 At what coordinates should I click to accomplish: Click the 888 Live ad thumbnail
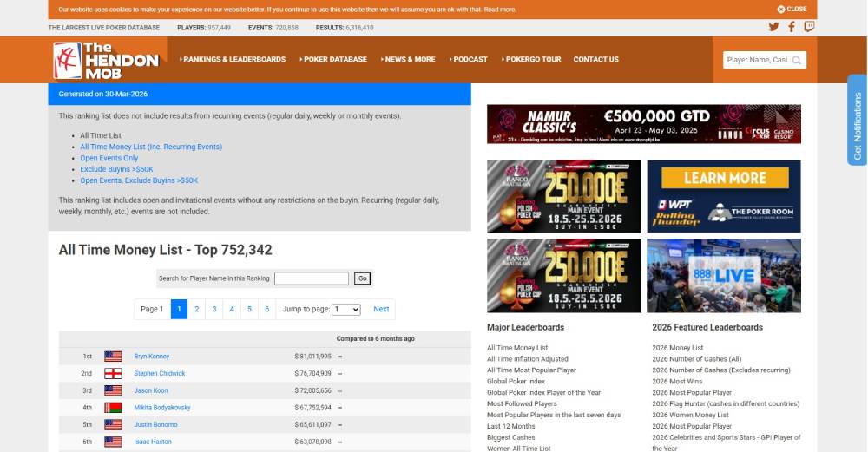tap(724, 276)
